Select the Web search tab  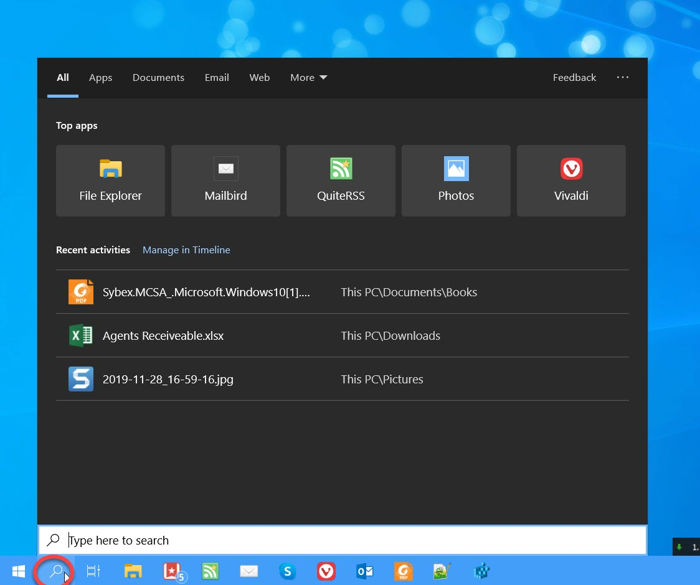[259, 78]
